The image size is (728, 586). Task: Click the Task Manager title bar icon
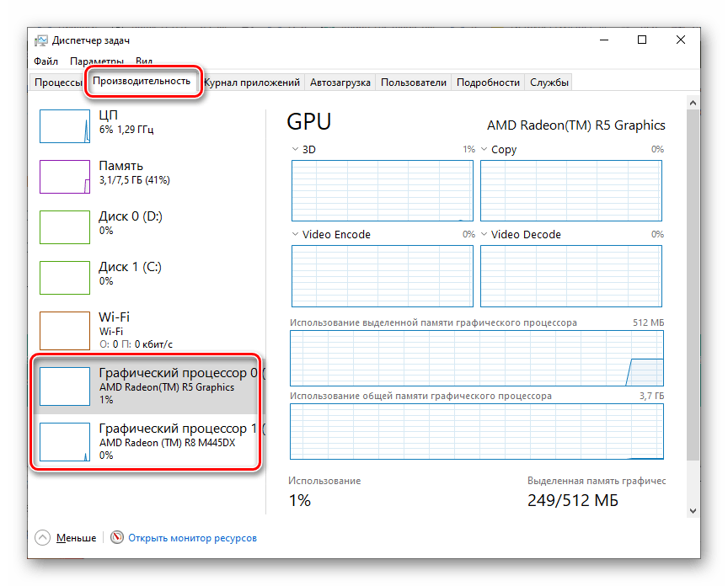tap(41, 40)
